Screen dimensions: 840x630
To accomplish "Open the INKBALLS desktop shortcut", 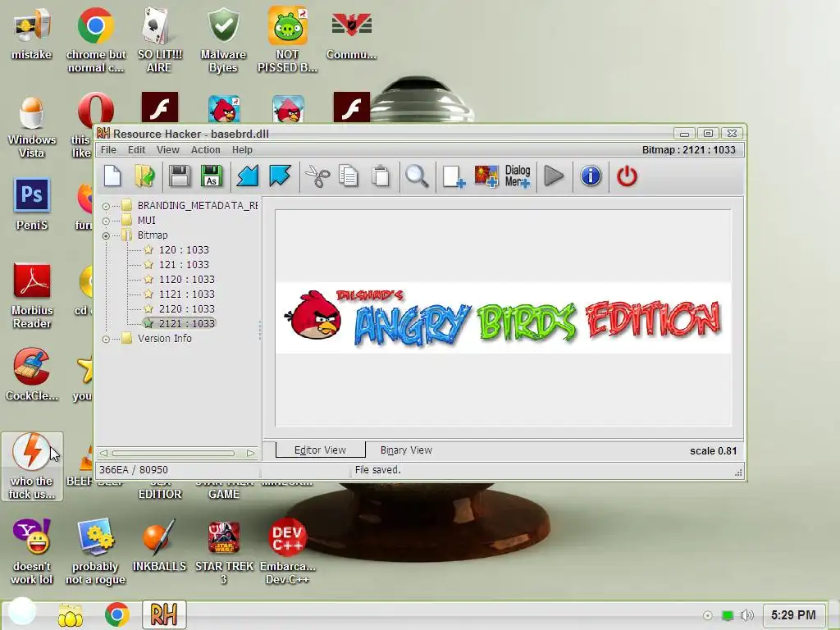I will (159, 546).
